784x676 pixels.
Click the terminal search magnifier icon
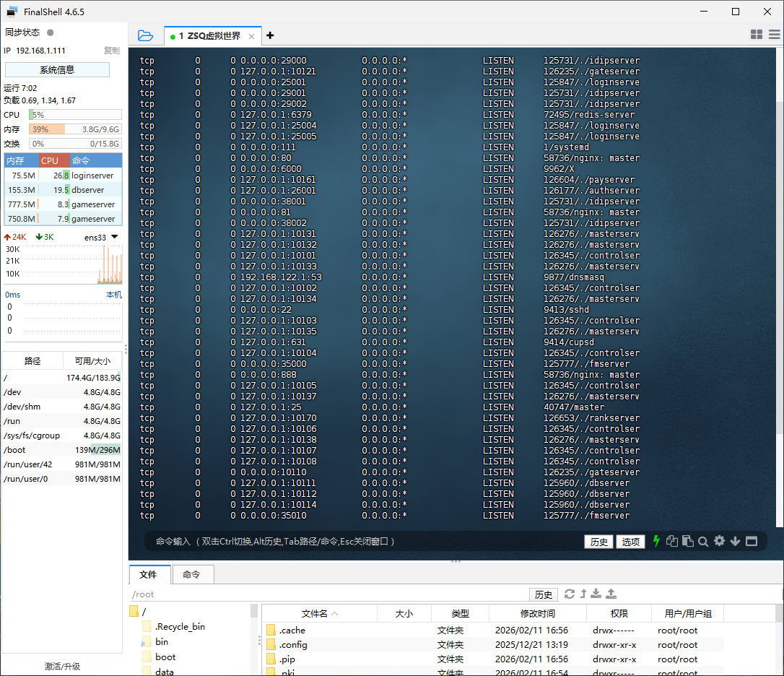coord(703,541)
